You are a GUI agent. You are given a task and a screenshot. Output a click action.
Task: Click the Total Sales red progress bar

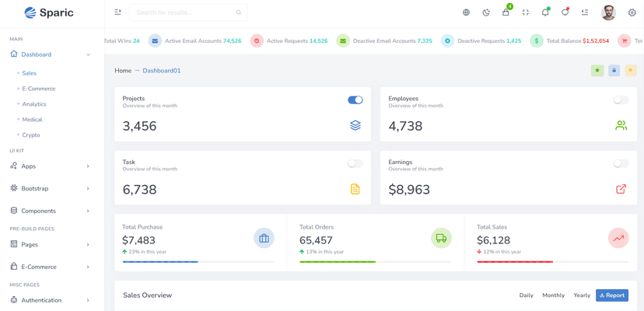pos(515,262)
